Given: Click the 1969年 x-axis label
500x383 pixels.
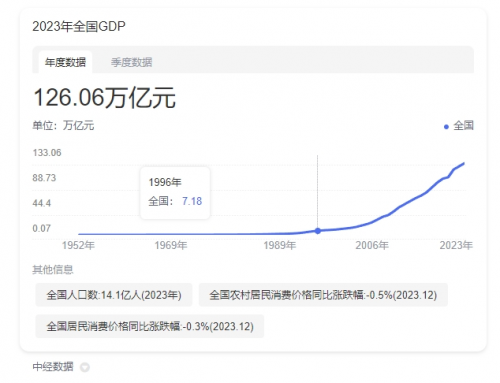Looking at the screenshot, I should click(x=171, y=245).
